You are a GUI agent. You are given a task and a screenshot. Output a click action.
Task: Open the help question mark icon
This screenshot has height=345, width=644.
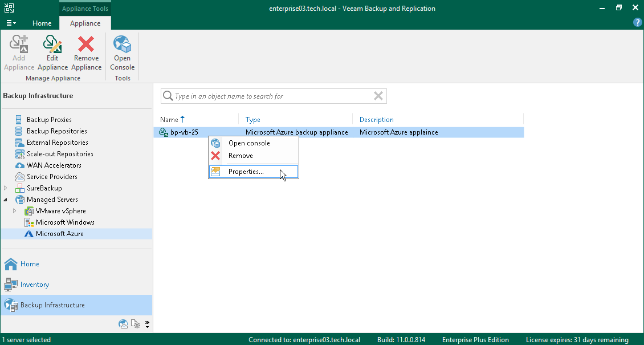637,23
